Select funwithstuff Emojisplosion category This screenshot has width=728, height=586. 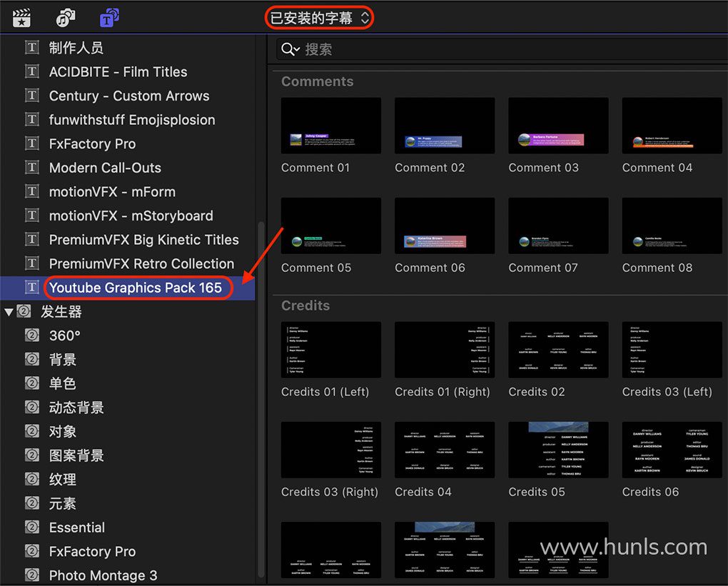132,120
